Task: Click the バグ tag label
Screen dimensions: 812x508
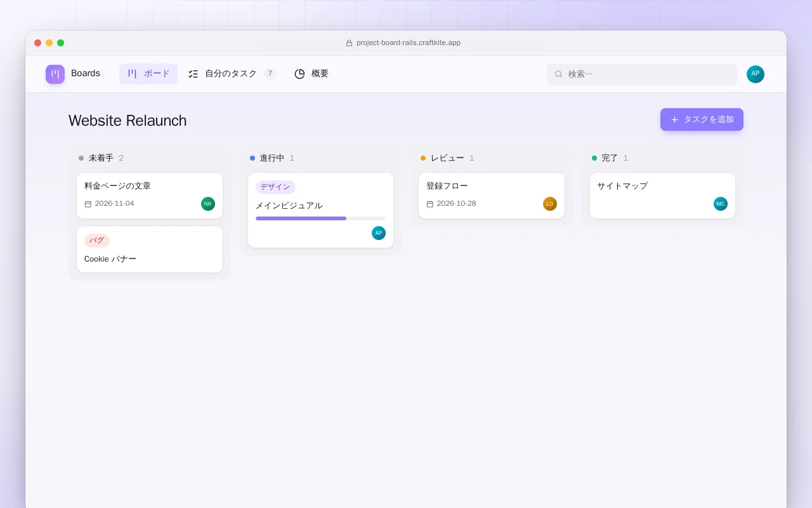Action: (97, 241)
